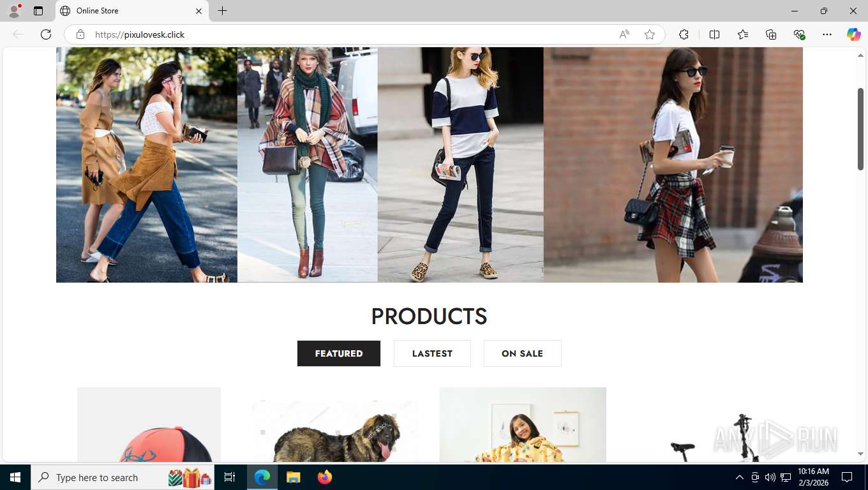Open the Extensions puzzle icon
The height and width of the screenshot is (490, 868).
pos(684,34)
